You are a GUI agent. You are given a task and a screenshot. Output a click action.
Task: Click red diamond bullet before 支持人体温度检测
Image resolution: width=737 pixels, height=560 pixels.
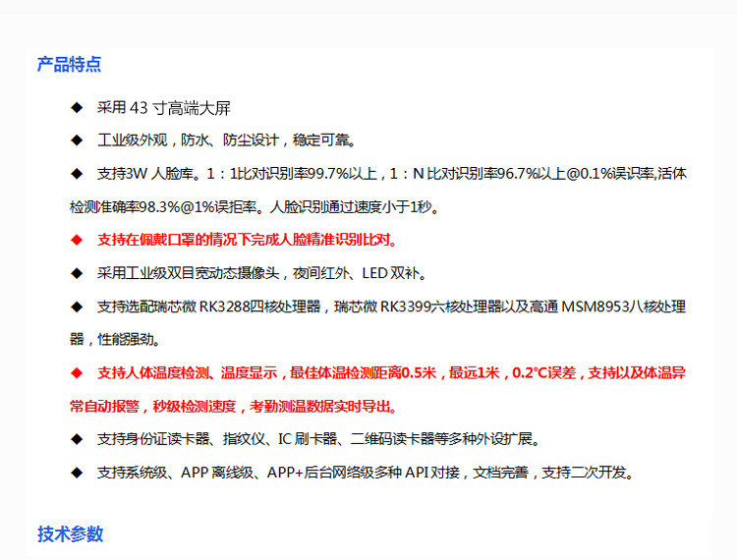(x=77, y=373)
